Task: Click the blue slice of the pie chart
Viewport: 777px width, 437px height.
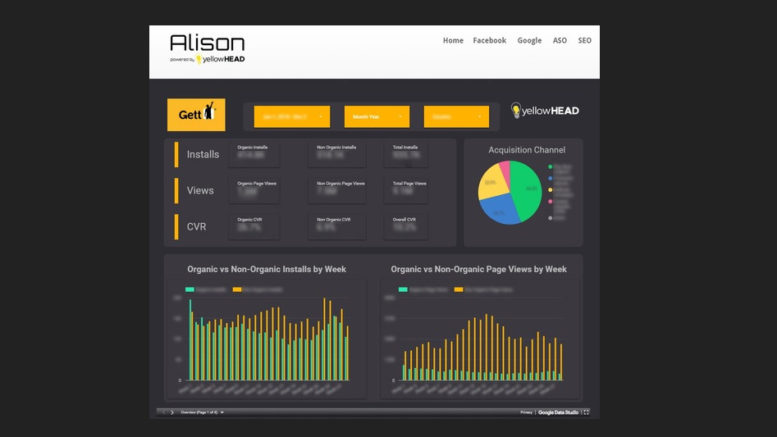Action: point(500,211)
